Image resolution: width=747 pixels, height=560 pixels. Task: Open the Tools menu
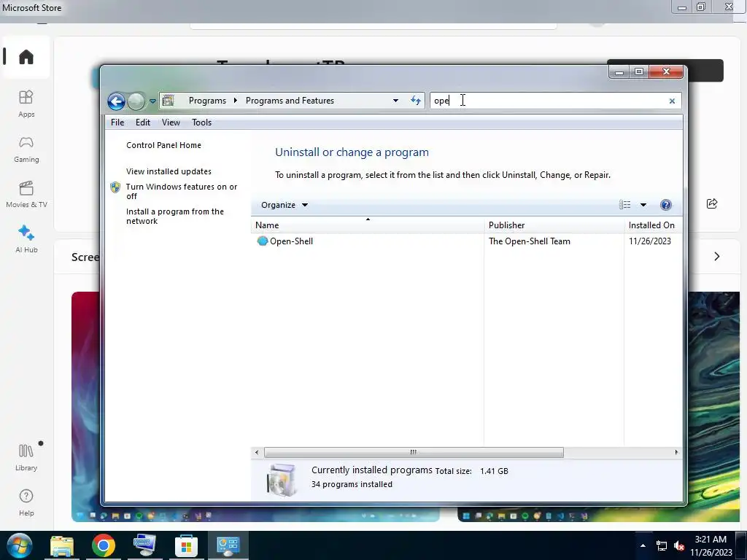coord(201,122)
